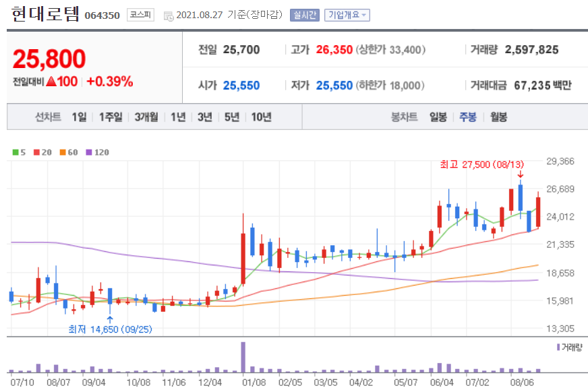Select the 5년 line chart tab
The width and height of the screenshot is (588, 392).
[232, 117]
